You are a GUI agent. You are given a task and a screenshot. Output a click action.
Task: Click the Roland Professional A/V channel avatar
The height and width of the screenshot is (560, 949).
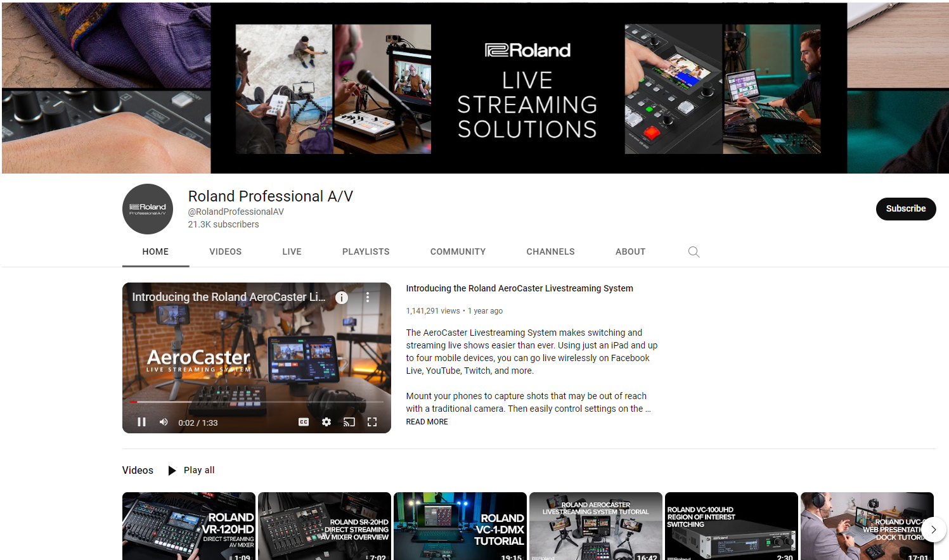[148, 209]
